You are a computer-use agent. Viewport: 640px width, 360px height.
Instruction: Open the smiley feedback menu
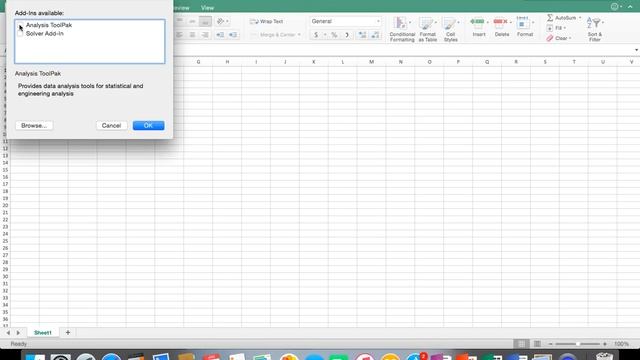[x=616, y=7]
